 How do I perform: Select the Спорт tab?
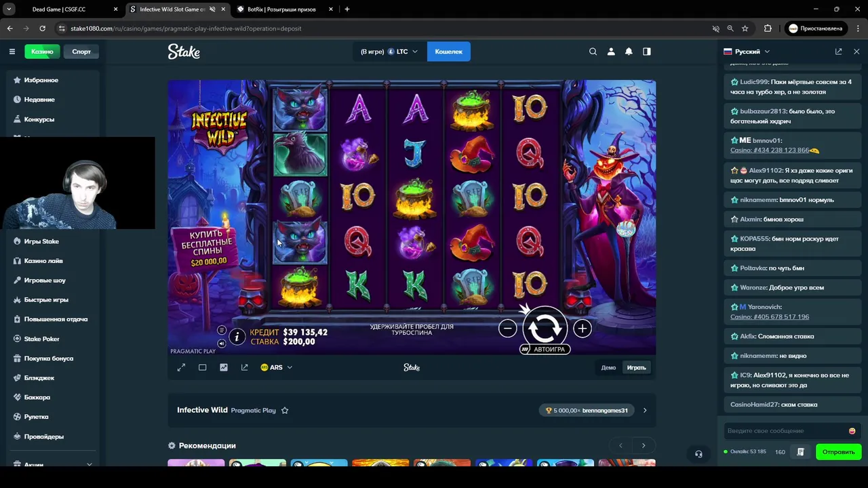pyautogui.click(x=81, y=52)
